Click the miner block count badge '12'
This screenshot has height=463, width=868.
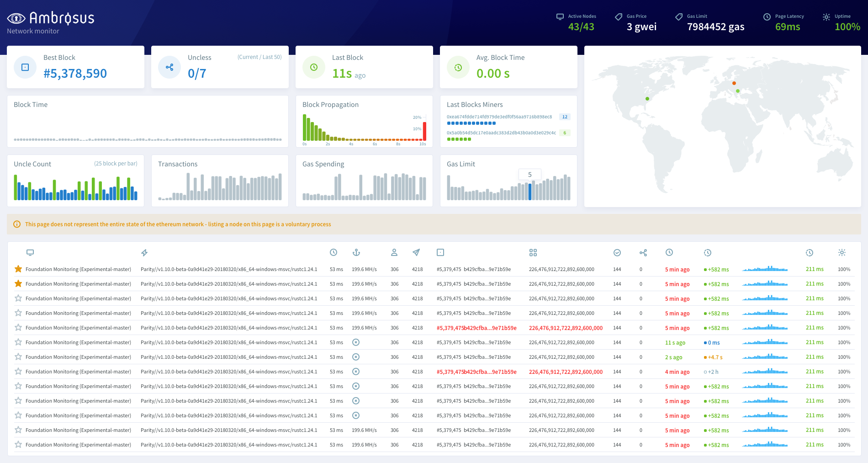coord(565,117)
